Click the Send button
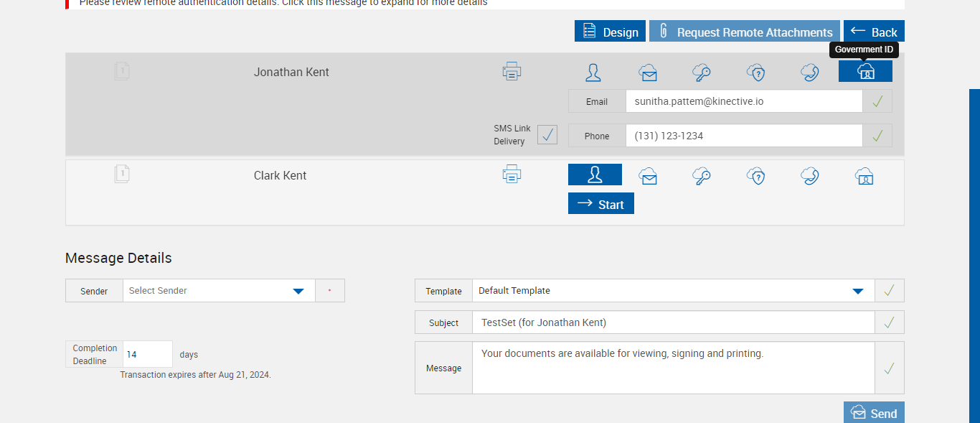The height and width of the screenshot is (423, 980). (x=874, y=413)
